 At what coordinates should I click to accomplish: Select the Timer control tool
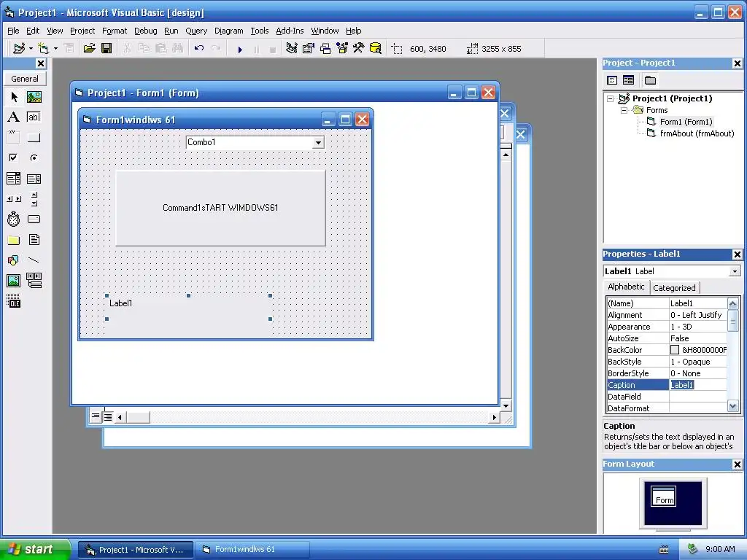click(14, 219)
